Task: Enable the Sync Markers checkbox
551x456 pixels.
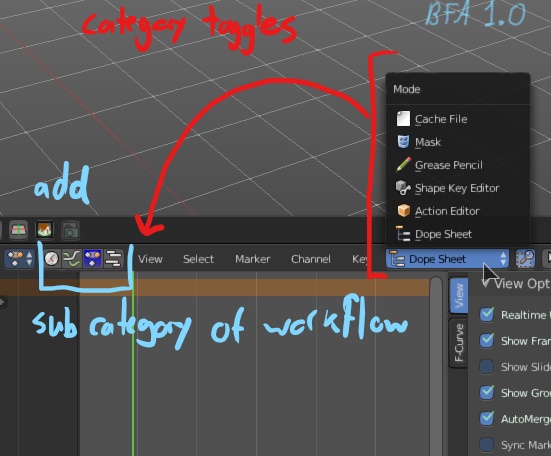Action: [487, 444]
